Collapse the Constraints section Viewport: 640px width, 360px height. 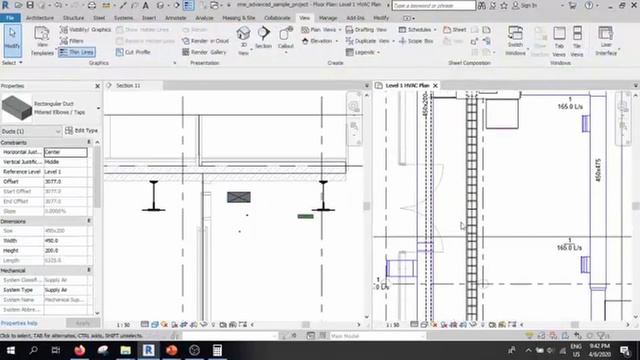tap(89, 142)
